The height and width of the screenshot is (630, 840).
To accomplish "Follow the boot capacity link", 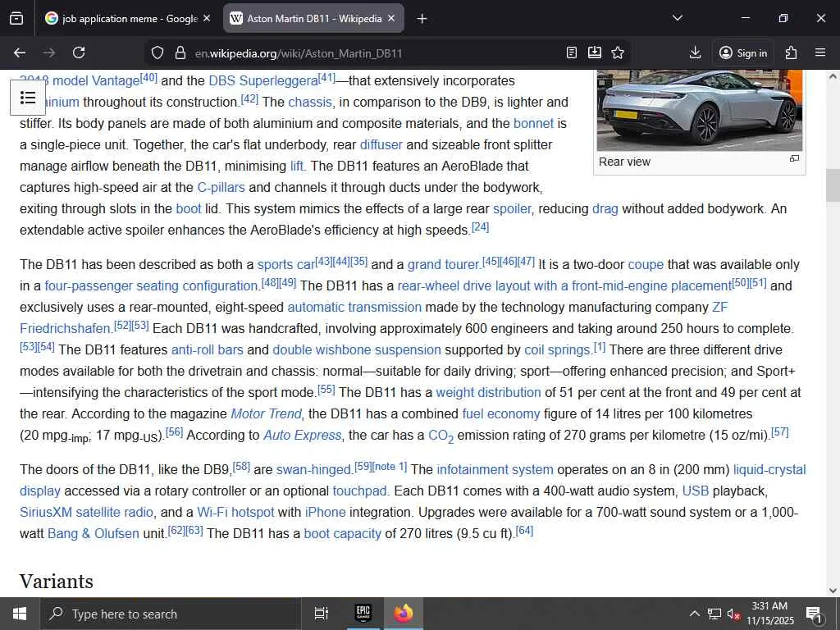I will [342, 533].
